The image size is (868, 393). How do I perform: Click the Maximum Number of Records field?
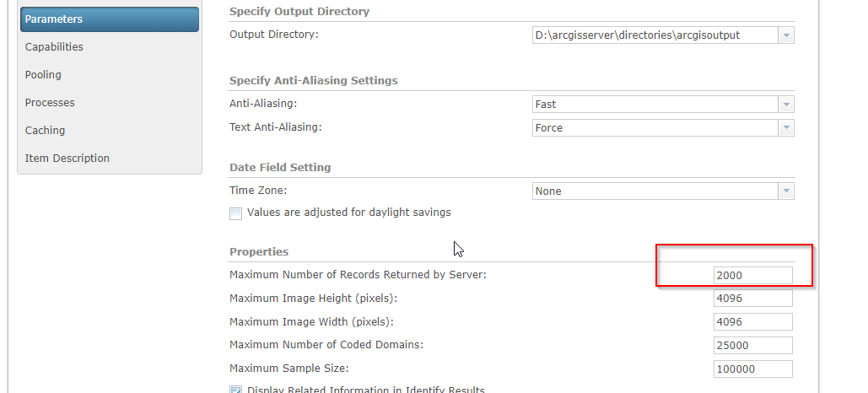tap(753, 276)
